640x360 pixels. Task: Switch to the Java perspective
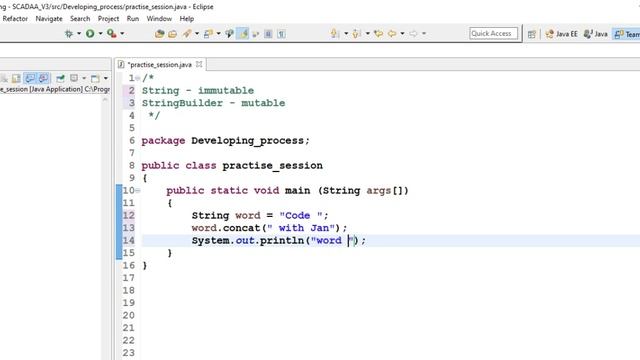click(596, 34)
